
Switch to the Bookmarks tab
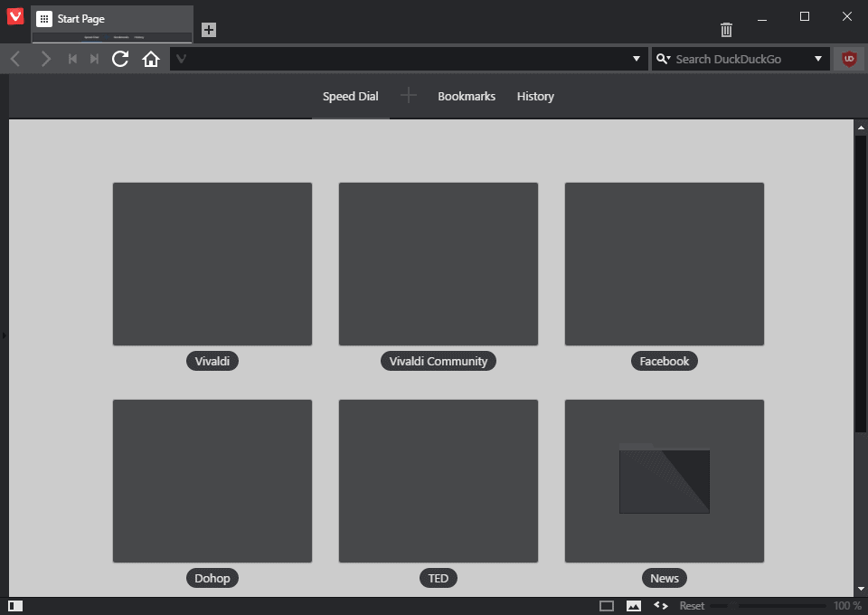tap(466, 96)
